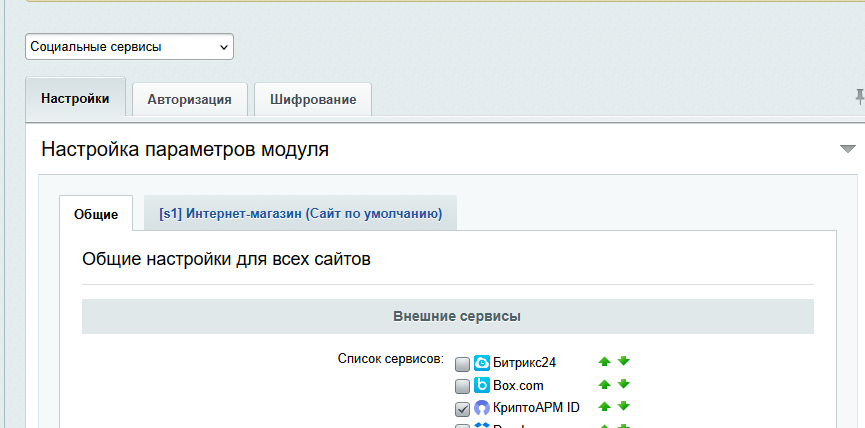Click the up arrow next to Box.com

[x=604, y=385]
